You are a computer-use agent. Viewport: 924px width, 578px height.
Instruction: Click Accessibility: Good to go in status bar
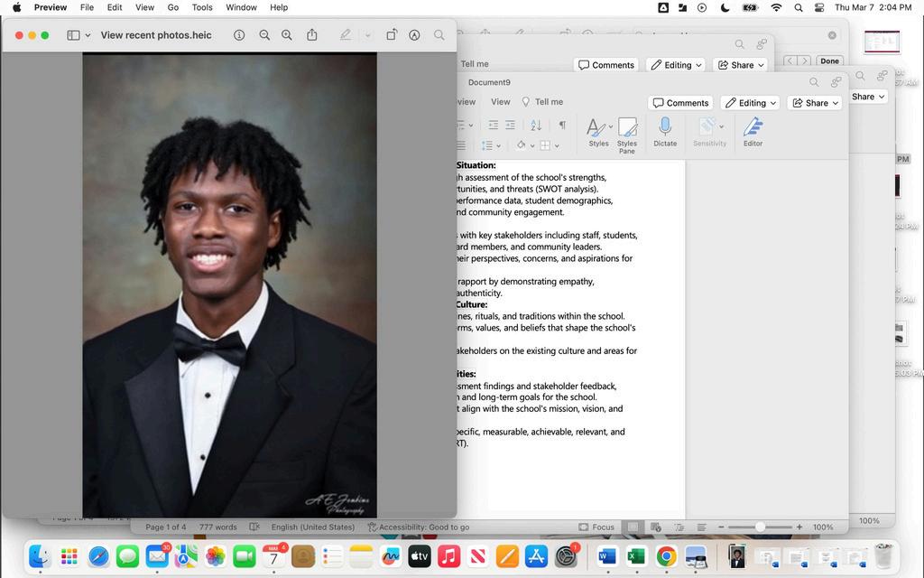(x=419, y=527)
